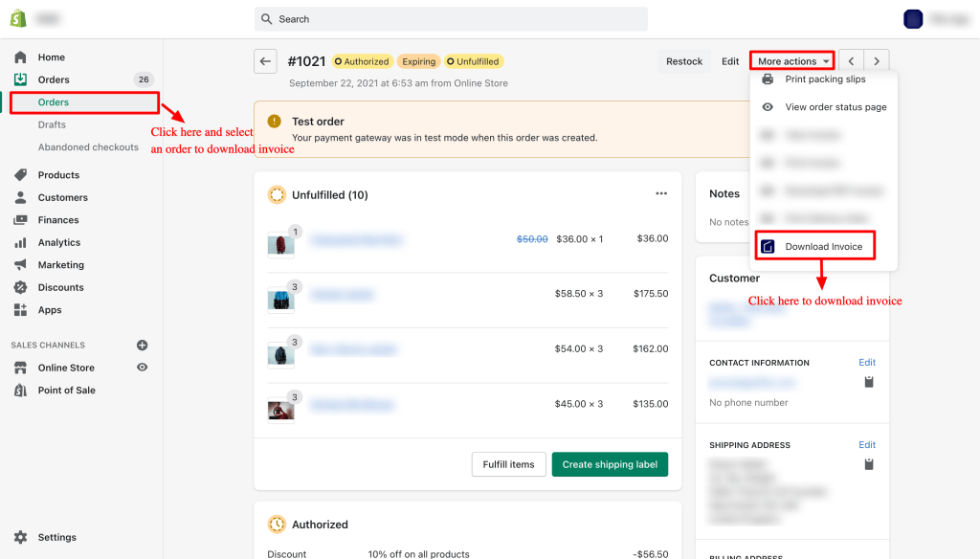
Task: Click the Authorized section status icon
Action: tap(277, 524)
